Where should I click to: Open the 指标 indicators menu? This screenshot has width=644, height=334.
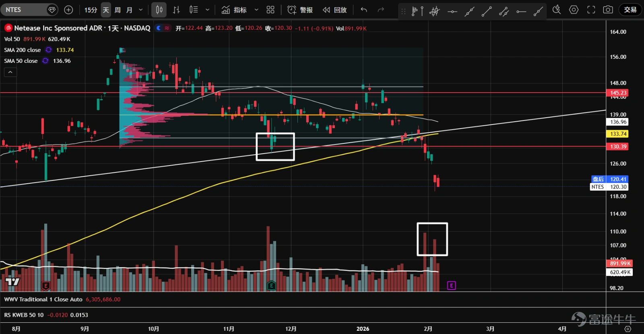(x=234, y=10)
